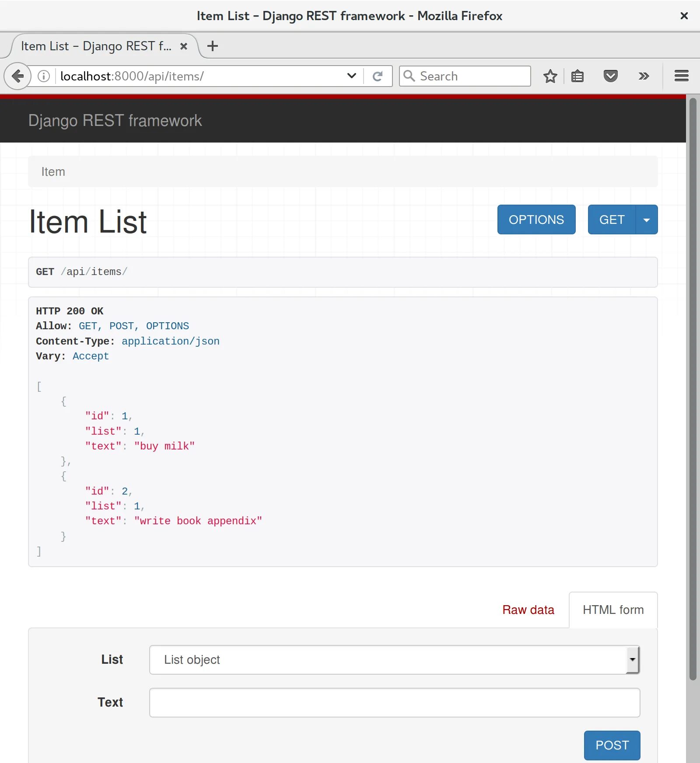The image size is (700, 763).
Task: Open URL history dropdown in address bar
Action: point(351,76)
